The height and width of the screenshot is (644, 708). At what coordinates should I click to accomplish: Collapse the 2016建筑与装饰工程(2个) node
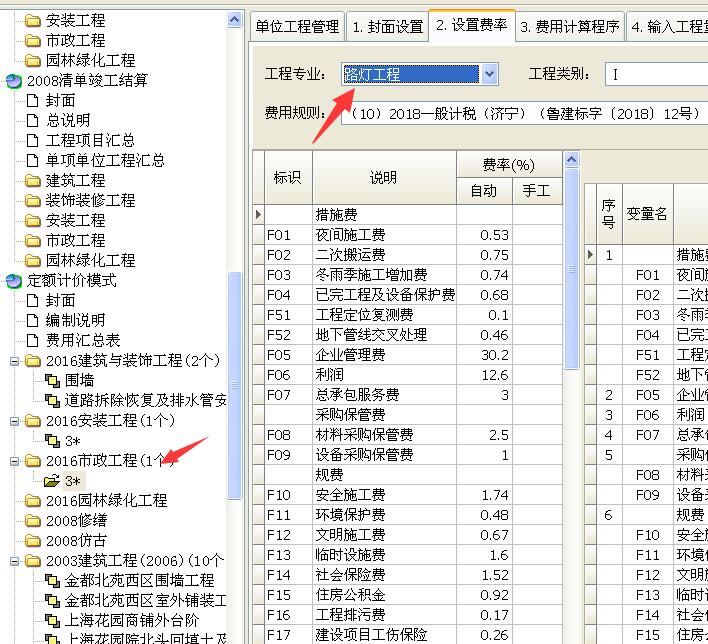pyautogui.click(x=14, y=361)
